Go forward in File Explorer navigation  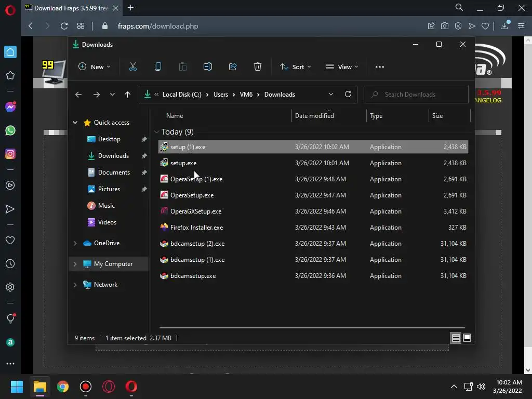[97, 95]
